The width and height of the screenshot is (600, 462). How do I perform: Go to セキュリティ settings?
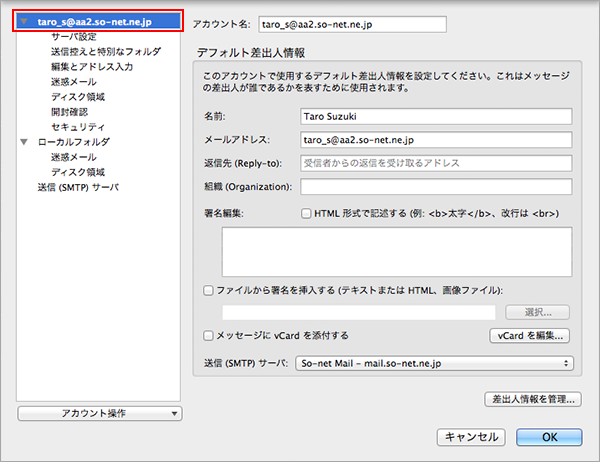coord(78,127)
